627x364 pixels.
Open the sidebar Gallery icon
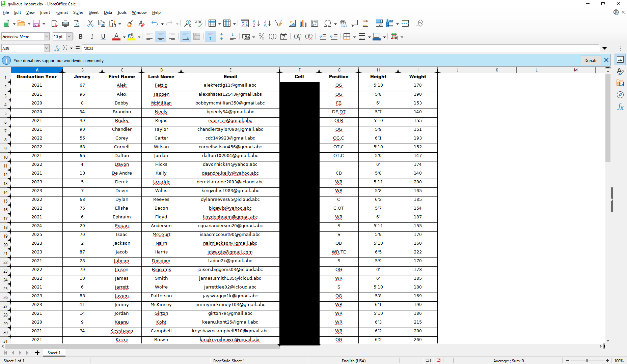[620, 83]
